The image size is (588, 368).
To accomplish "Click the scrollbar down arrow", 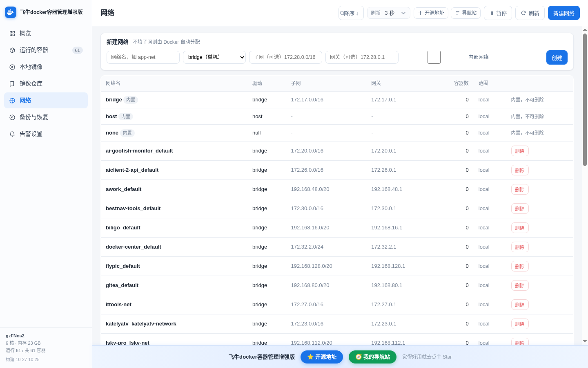I will 585,341.
